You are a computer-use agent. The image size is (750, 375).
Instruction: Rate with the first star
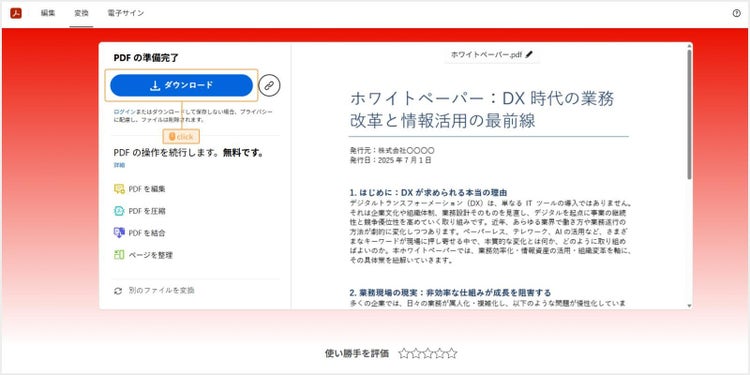[404, 353]
